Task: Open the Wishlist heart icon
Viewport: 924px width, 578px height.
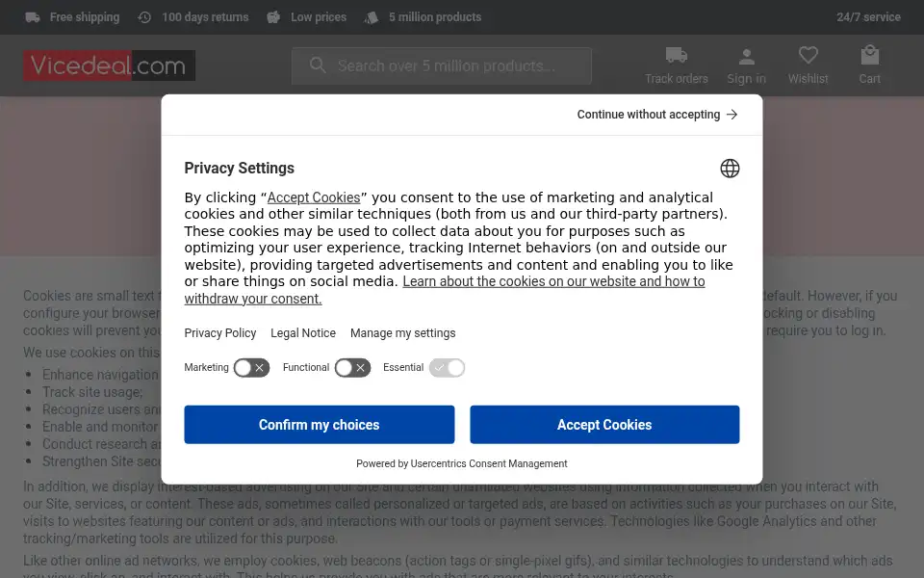Action: click(x=808, y=56)
